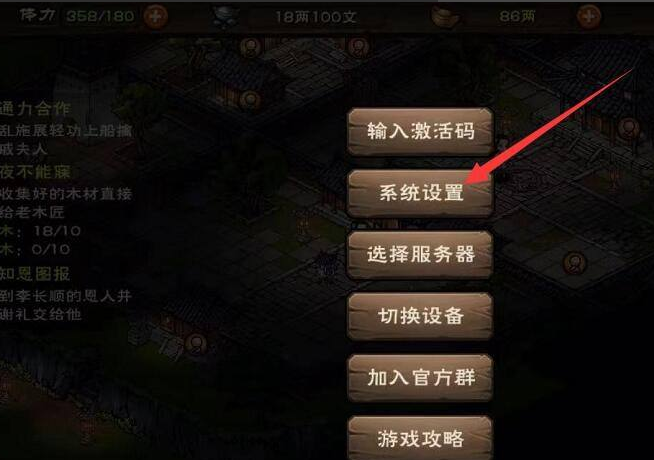
Task: Tap the NPC portrait marker below 谢礼交给他 text
Action: (196, 343)
